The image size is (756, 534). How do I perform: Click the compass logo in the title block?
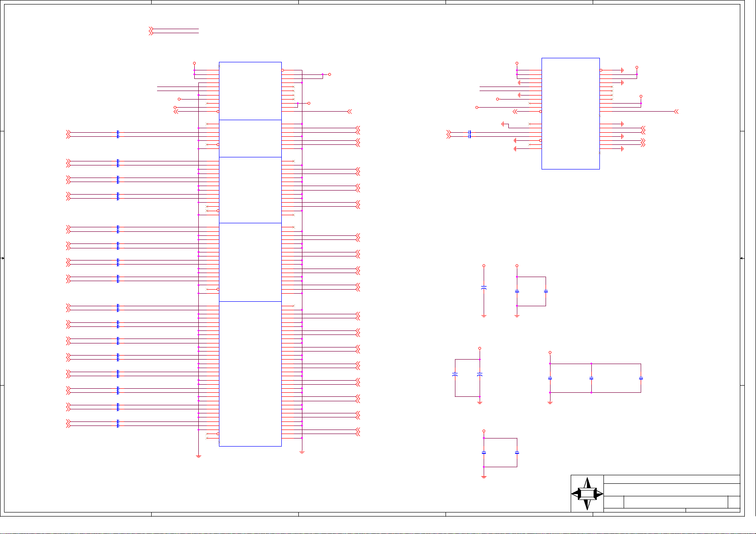pos(587,494)
